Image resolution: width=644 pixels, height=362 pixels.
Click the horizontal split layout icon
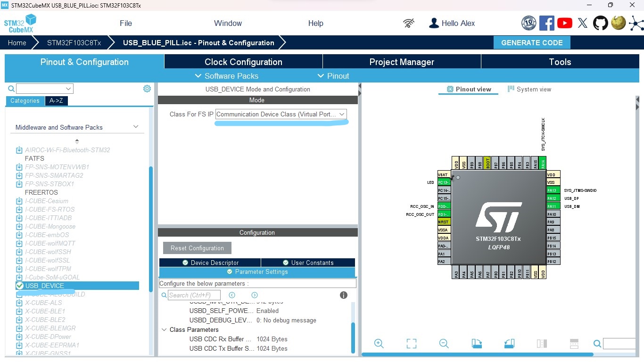tap(574, 344)
